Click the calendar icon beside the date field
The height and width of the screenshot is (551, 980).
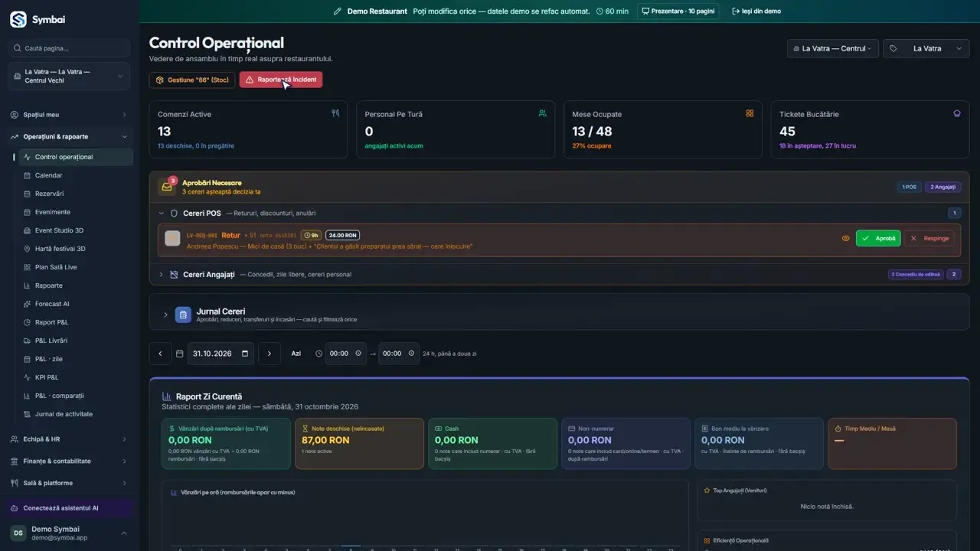pyautogui.click(x=180, y=354)
